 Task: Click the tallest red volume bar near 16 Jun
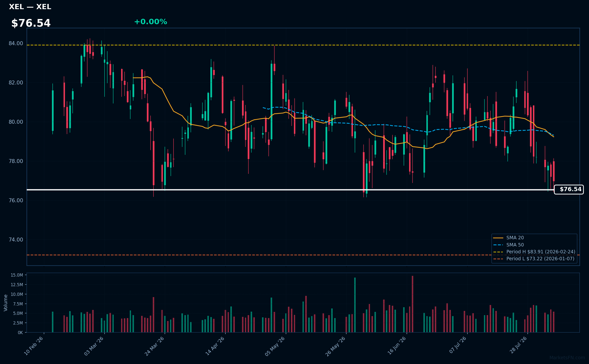coord(413,304)
